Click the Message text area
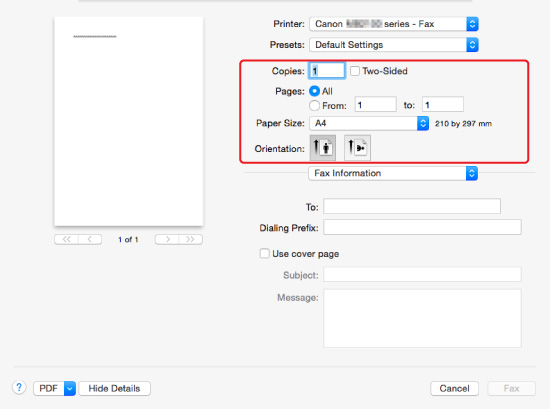The width and height of the screenshot is (550, 409). click(422, 319)
